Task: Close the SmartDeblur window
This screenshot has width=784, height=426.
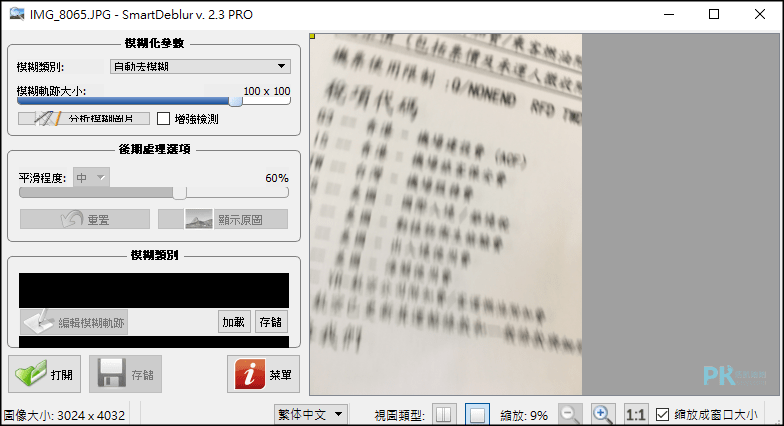Action: [x=760, y=14]
